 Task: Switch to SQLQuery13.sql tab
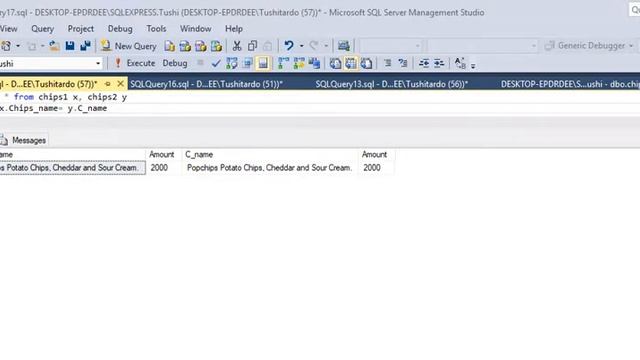(x=392, y=84)
